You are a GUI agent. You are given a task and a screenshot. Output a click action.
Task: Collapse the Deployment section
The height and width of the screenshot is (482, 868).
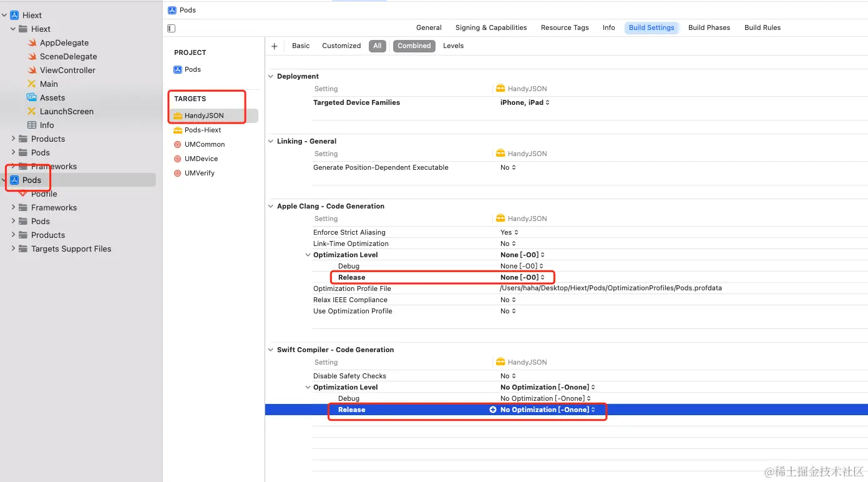271,76
